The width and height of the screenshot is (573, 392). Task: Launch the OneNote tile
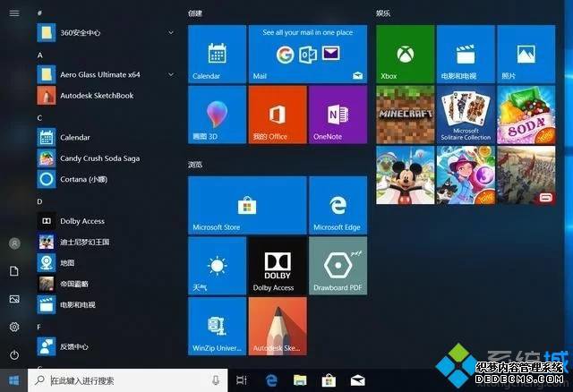[338, 115]
